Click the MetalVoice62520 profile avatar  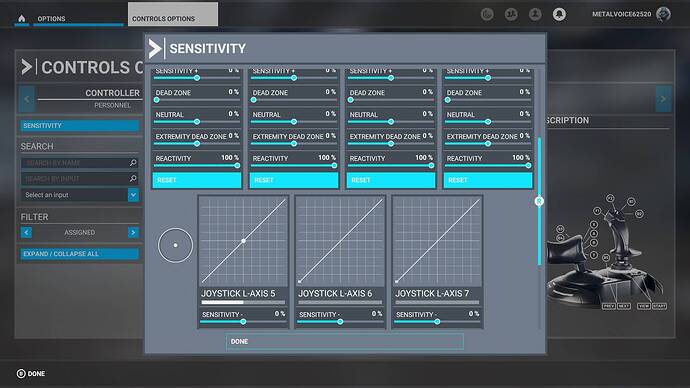pos(663,14)
